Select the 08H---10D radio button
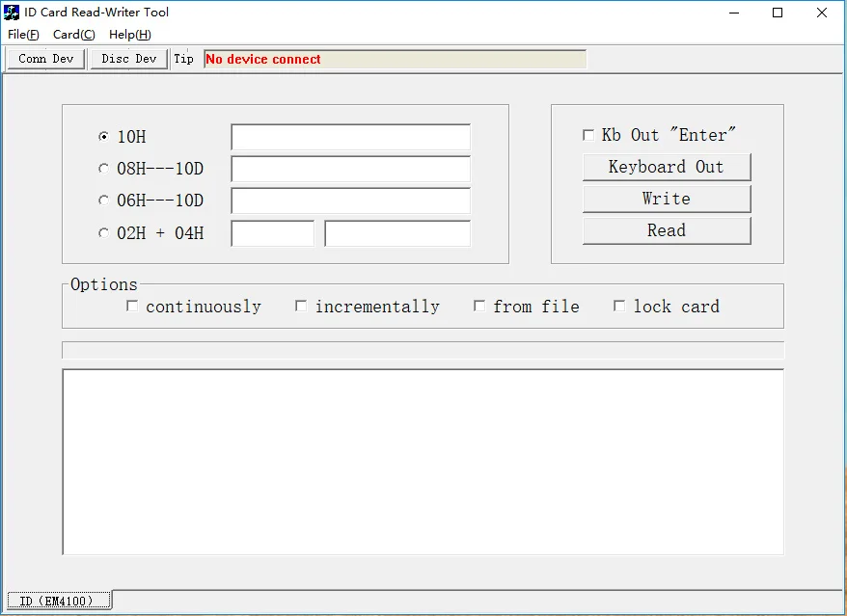This screenshot has height=616, width=847. pyautogui.click(x=103, y=169)
